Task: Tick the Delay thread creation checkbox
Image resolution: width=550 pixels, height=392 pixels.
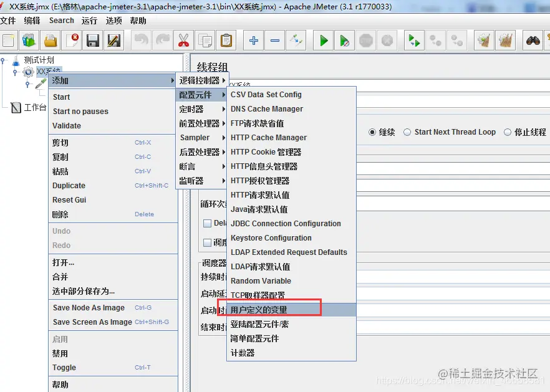Action: pos(207,223)
